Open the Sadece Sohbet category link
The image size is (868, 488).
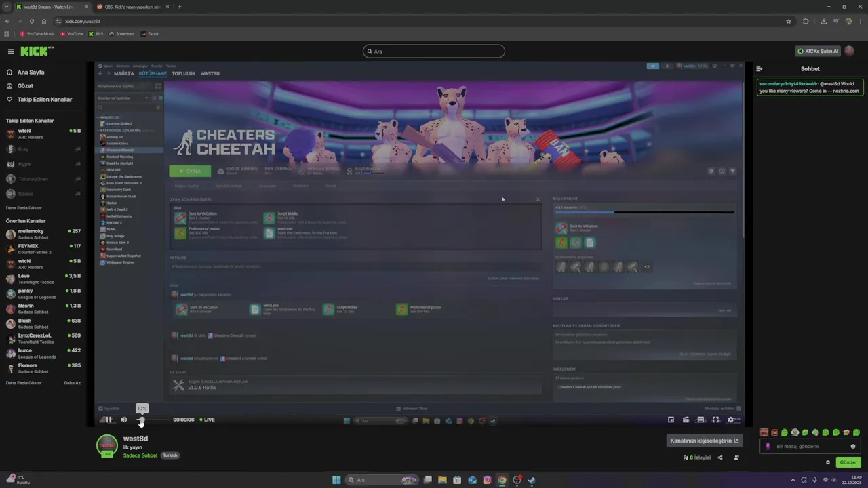coord(140,455)
